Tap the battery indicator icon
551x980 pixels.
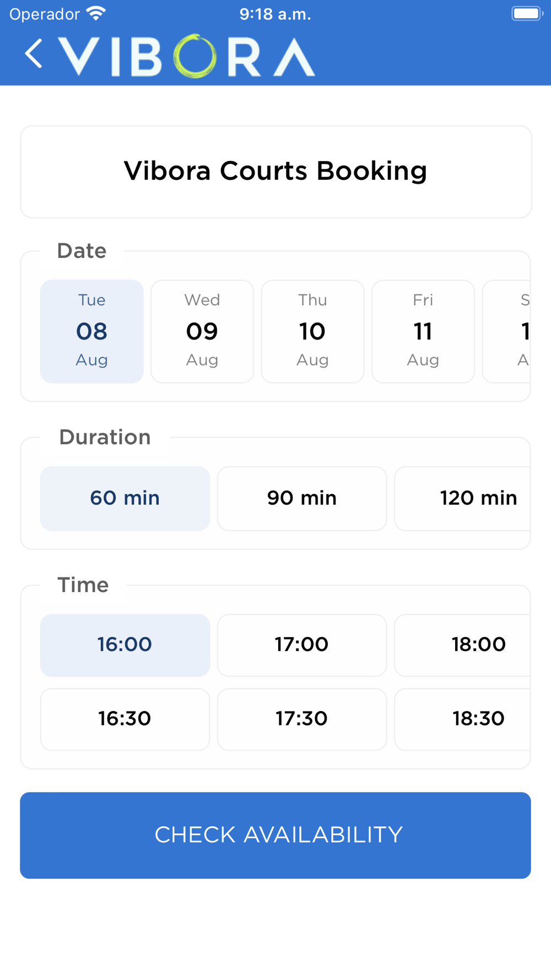click(x=527, y=13)
